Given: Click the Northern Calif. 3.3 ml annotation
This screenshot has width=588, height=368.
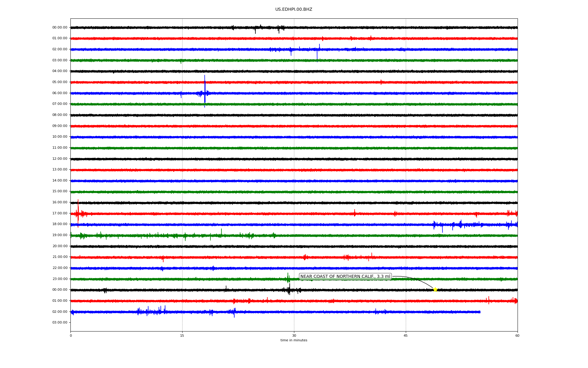Looking at the screenshot, I should (x=345, y=277).
